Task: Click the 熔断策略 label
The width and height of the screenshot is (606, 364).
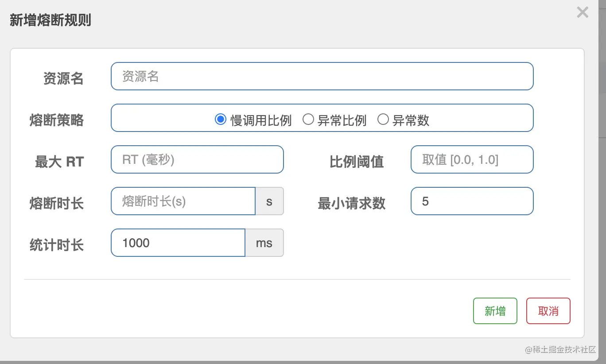Action: pyautogui.click(x=57, y=120)
